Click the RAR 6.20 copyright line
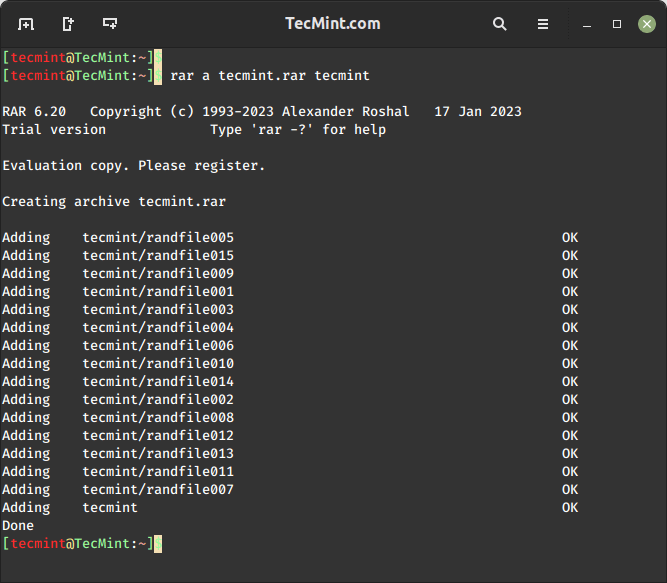Viewport: 667px width, 583px height. coord(262,112)
